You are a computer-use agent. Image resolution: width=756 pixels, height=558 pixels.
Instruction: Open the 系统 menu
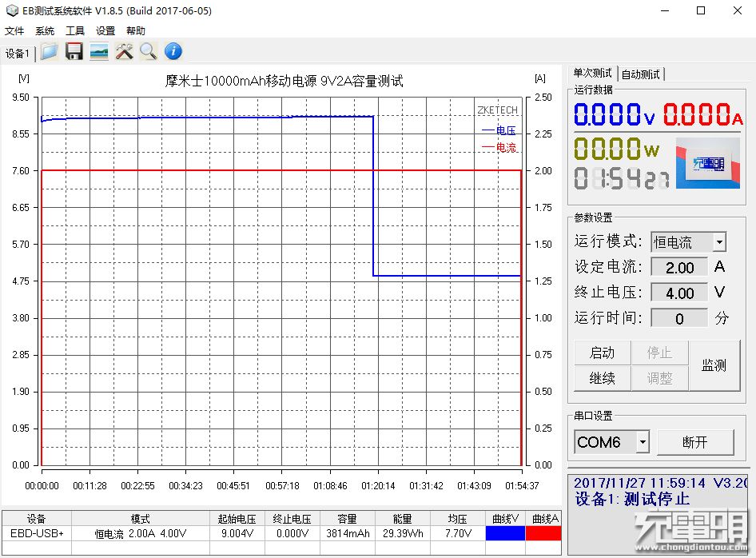pos(45,31)
